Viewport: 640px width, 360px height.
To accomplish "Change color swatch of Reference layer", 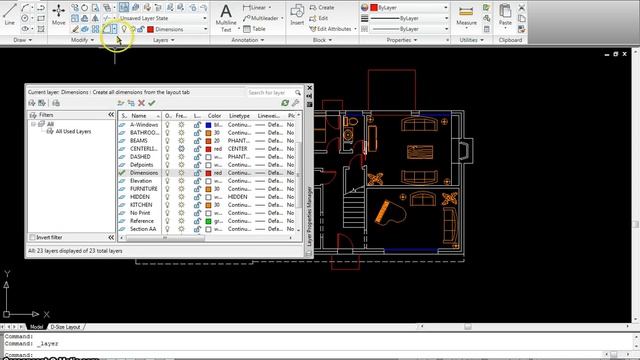I will [x=208, y=221].
